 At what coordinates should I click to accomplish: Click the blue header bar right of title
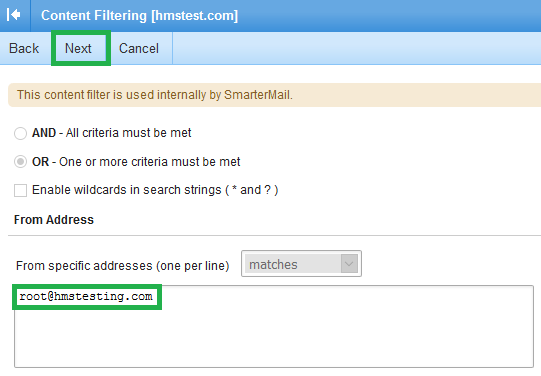click(390, 16)
